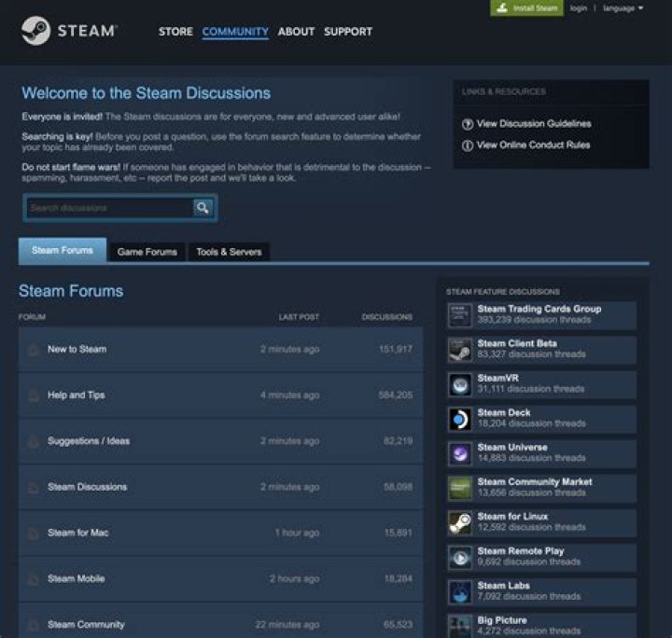Open the Steam Client Beta icon

pyautogui.click(x=460, y=350)
